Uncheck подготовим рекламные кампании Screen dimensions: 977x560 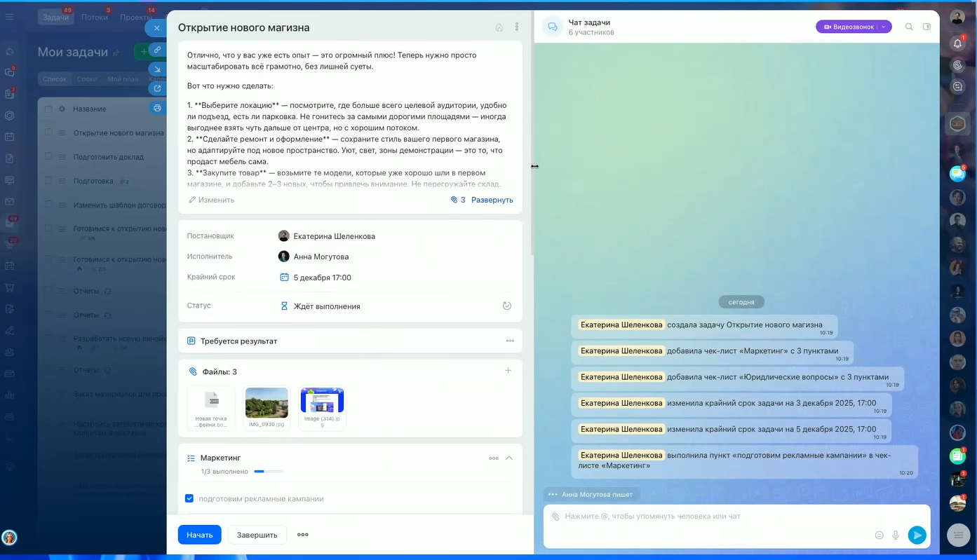point(189,498)
